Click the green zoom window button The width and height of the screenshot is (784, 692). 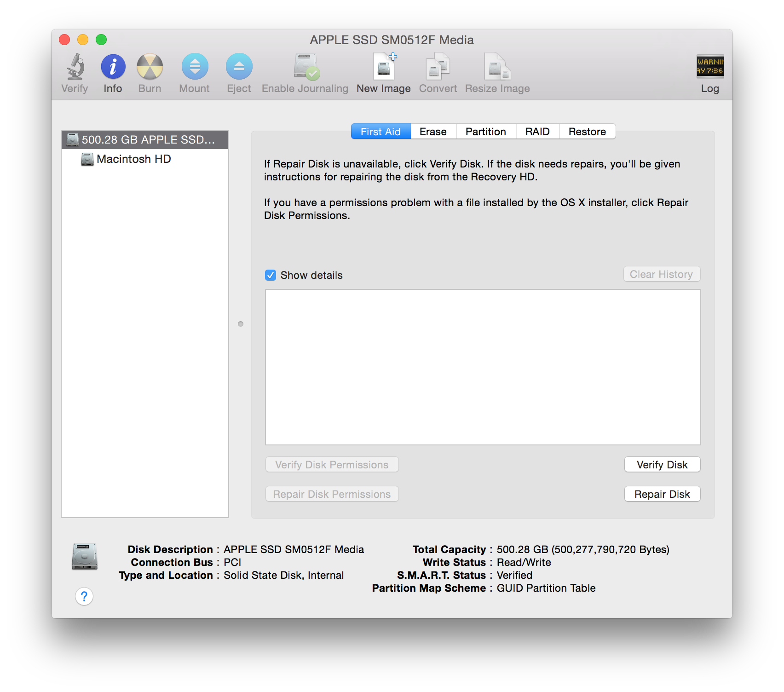[x=101, y=40]
